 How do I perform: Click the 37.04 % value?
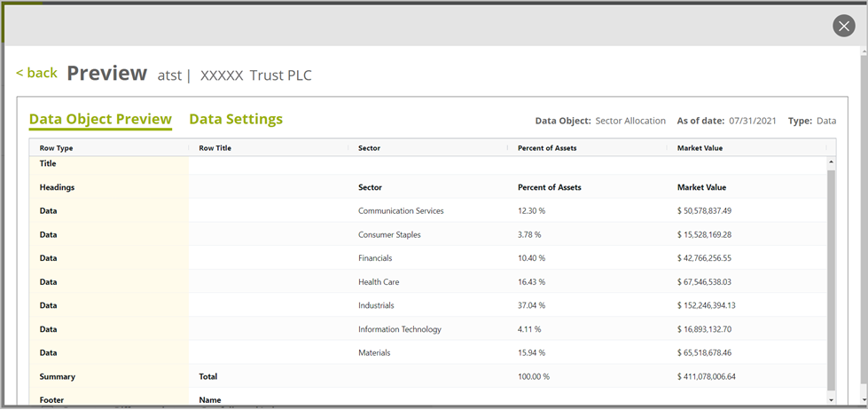(531, 305)
